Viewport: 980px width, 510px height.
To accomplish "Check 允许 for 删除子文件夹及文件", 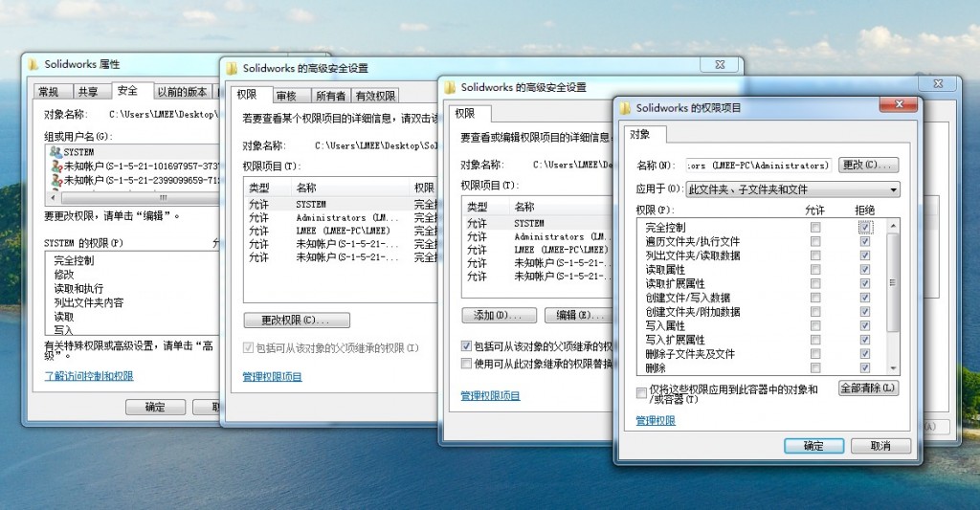I will click(815, 354).
